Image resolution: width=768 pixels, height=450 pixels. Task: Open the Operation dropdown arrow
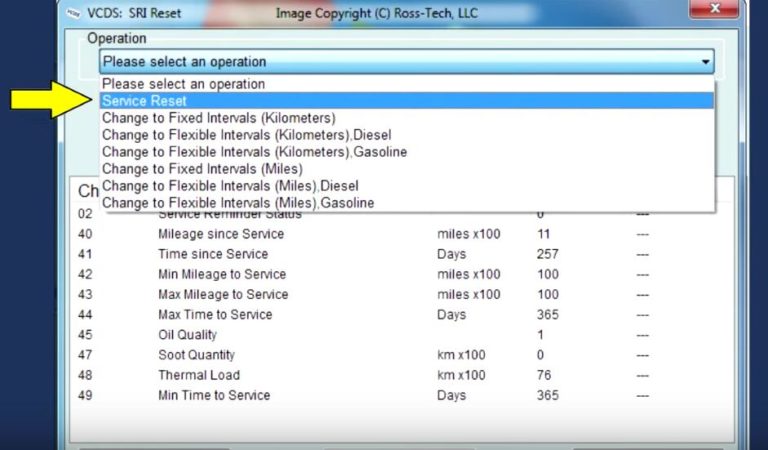click(x=705, y=62)
